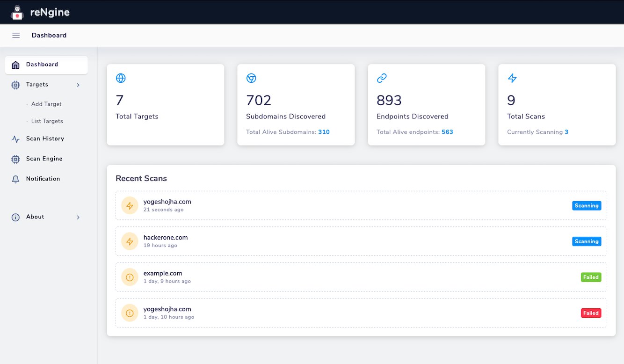Select the Targets sidebar menu item
Screen dimensions: 624x364
pyautogui.click(x=46, y=85)
